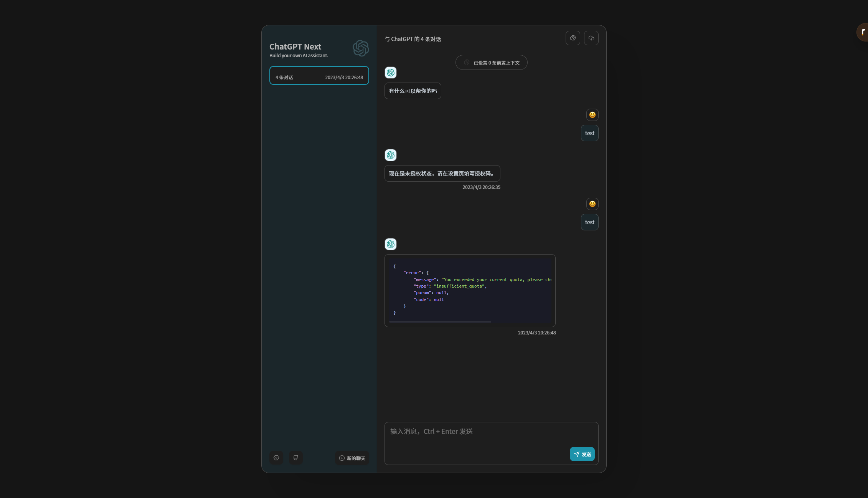Open settings via sidebar gear icon
868x498 pixels.
click(276, 458)
